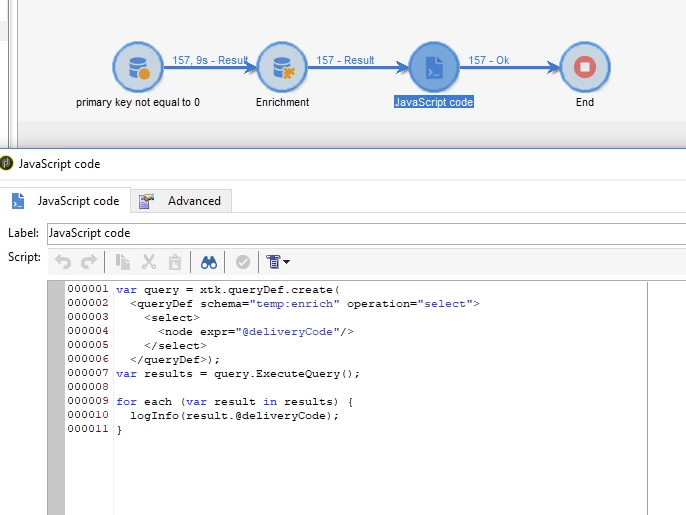Click the paste clipboard icon

tap(175, 262)
